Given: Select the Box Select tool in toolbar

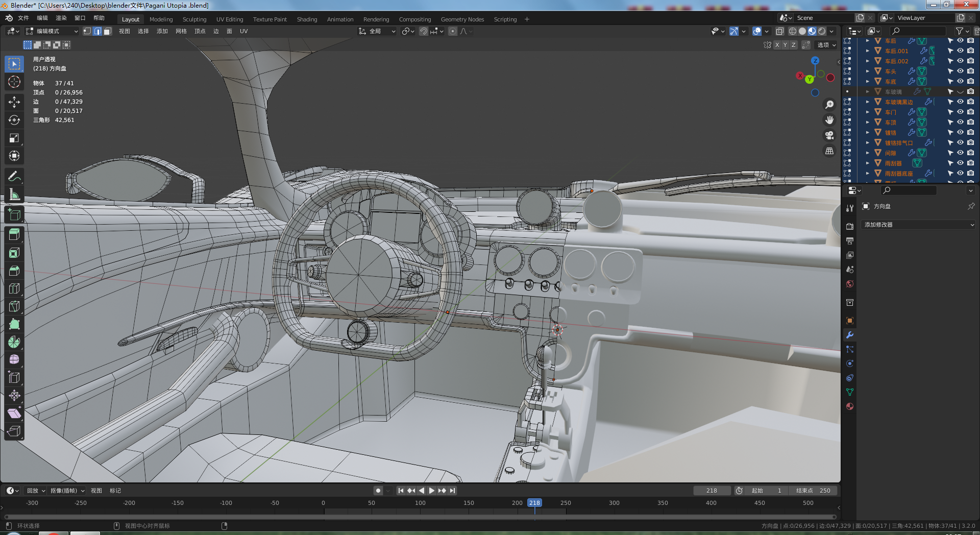Looking at the screenshot, I should (14, 64).
